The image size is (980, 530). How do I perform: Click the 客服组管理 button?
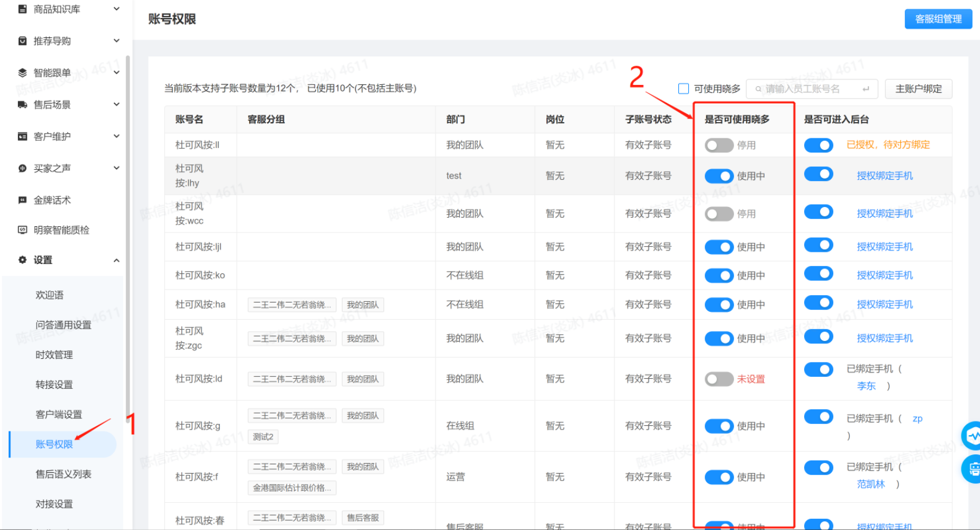tap(938, 19)
